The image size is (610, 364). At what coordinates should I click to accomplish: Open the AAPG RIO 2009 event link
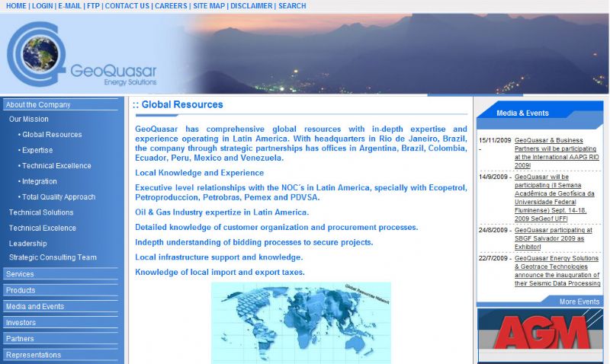point(557,152)
